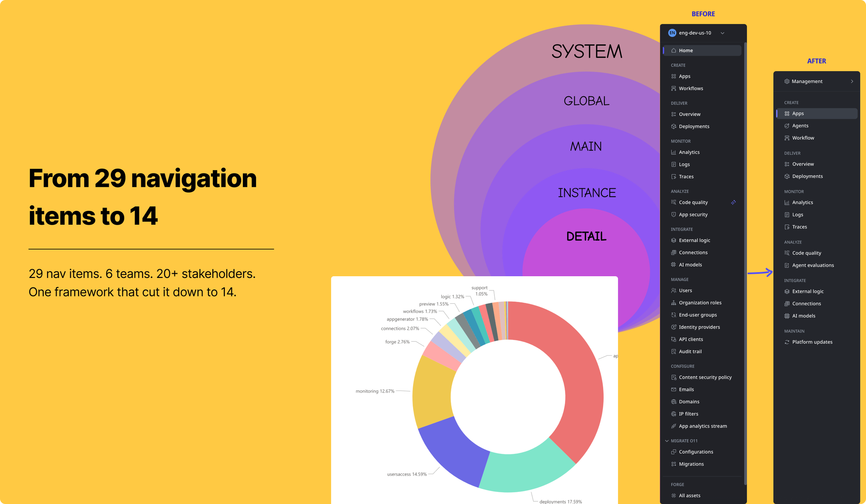Open Identity providers menu item
The width and height of the screenshot is (866, 504).
699,327
